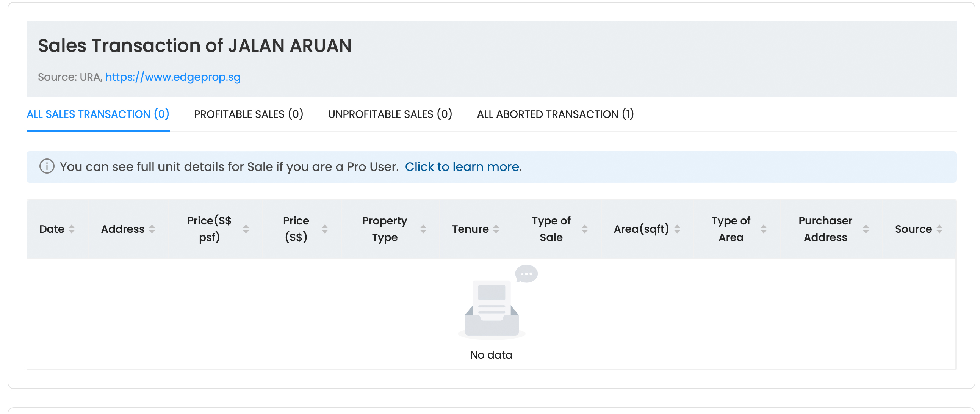This screenshot has height=414, width=980.
Task: Sort table by Date column arrows
Action: [72, 229]
